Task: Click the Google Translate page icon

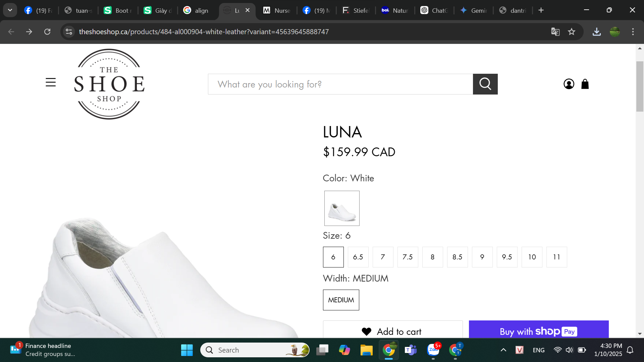Action: 555,32
